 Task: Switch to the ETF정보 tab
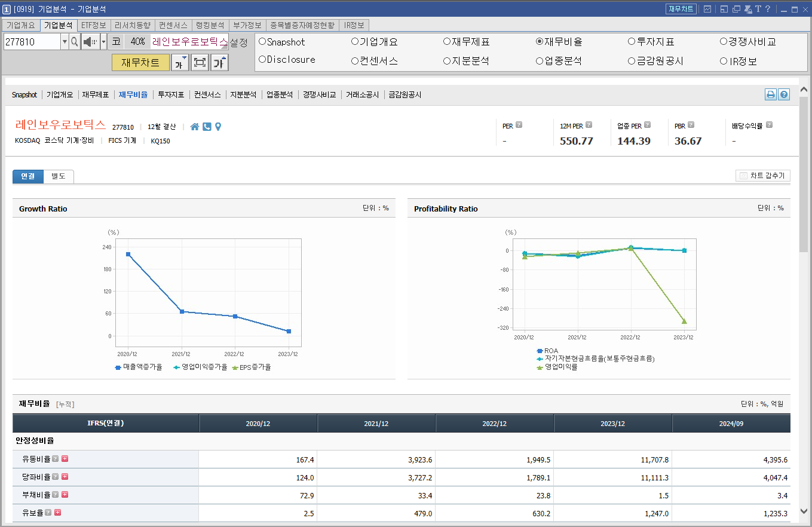click(x=94, y=25)
